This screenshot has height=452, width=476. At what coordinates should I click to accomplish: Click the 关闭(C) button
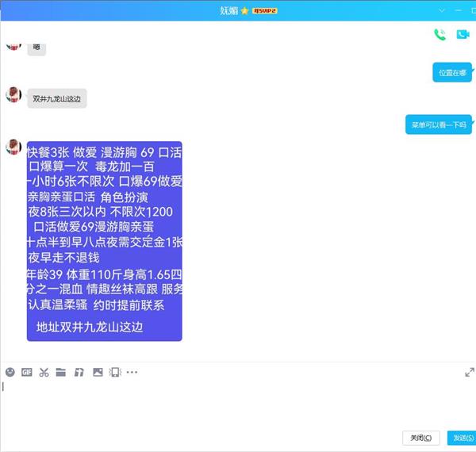(420, 438)
